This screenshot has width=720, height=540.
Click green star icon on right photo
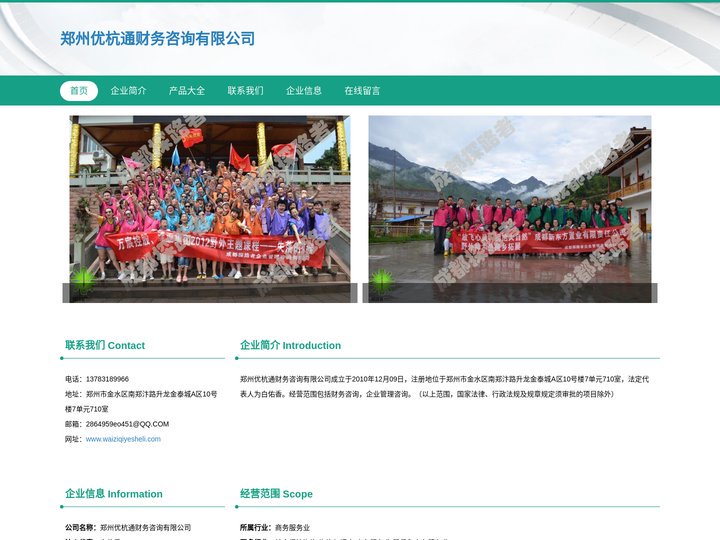382,281
